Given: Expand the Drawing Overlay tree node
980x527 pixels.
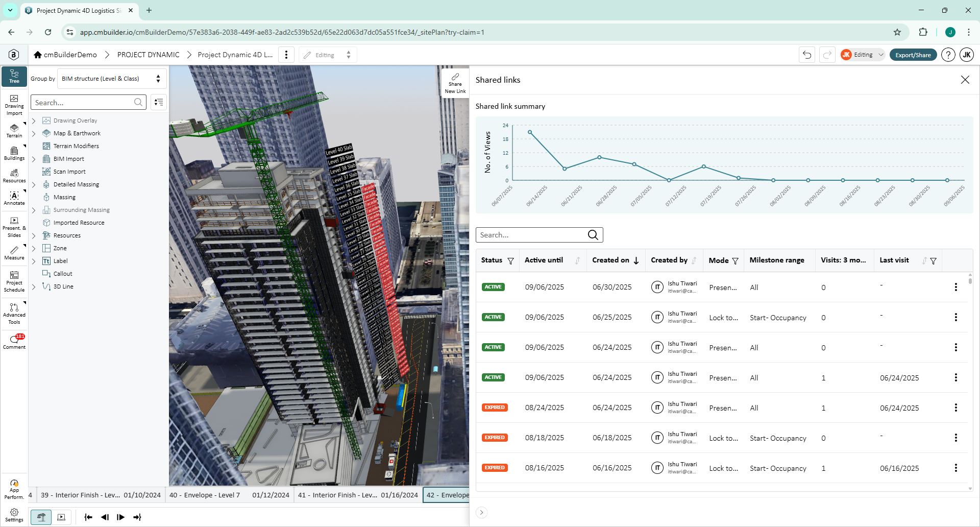Looking at the screenshot, I should pos(34,121).
